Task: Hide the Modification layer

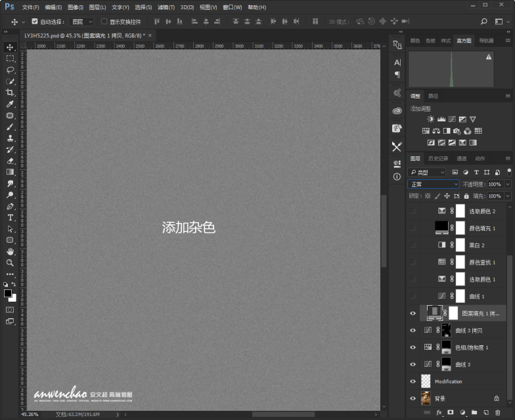Action: 413,381
